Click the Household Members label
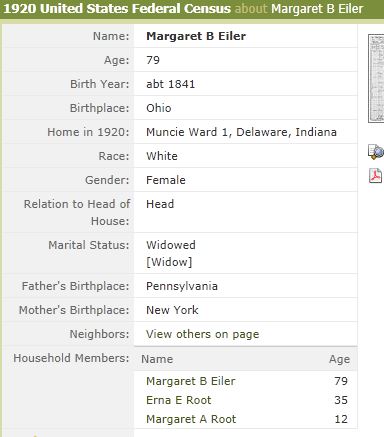This screenshot has height=437, width=384. 71,358
